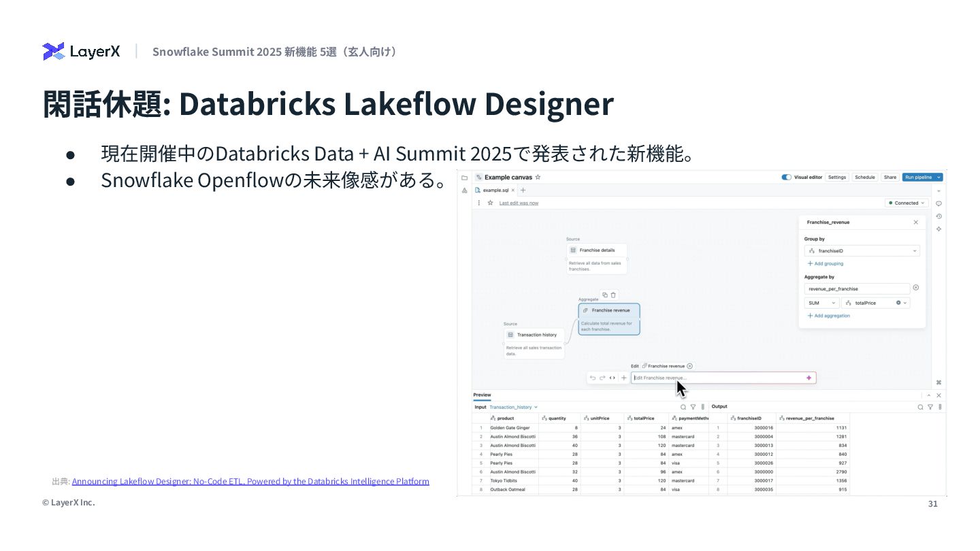Close the example.sql tab
This screenshot has width=980, height=551.
(x=513, y=190)
